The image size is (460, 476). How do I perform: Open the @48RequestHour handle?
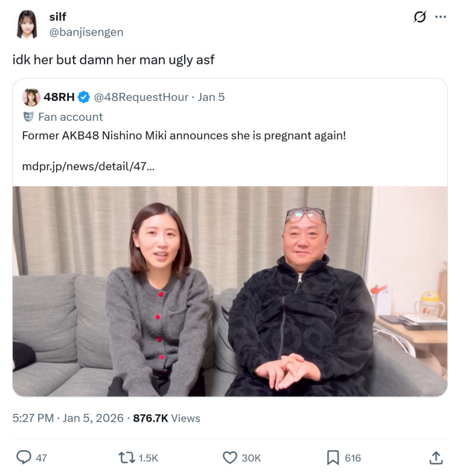click(x=141, y=97)
